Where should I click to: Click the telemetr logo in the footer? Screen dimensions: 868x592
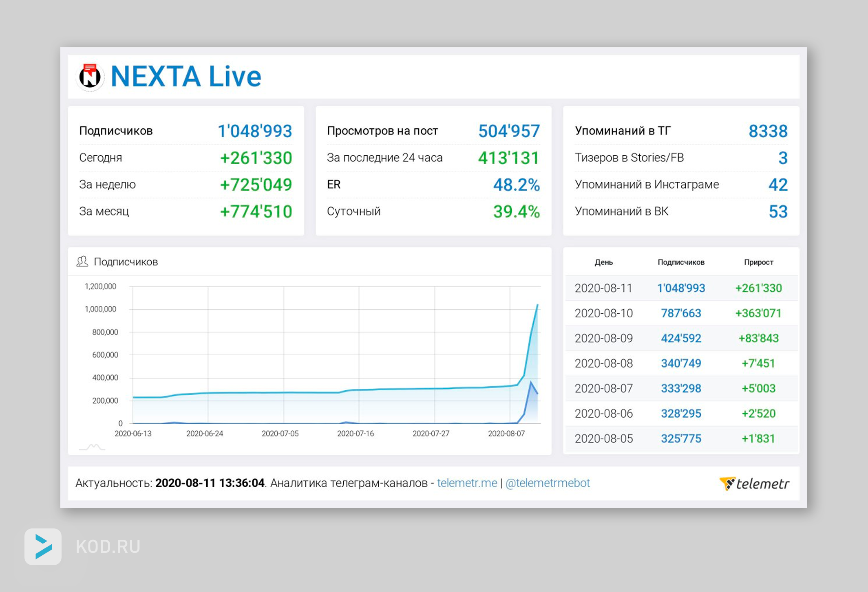pos(754,484)
